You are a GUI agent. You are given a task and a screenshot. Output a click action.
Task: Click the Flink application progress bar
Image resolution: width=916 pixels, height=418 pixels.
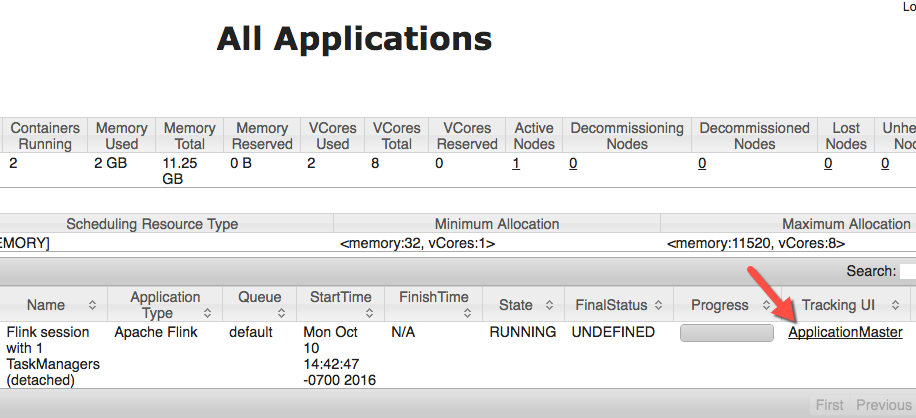727,333
